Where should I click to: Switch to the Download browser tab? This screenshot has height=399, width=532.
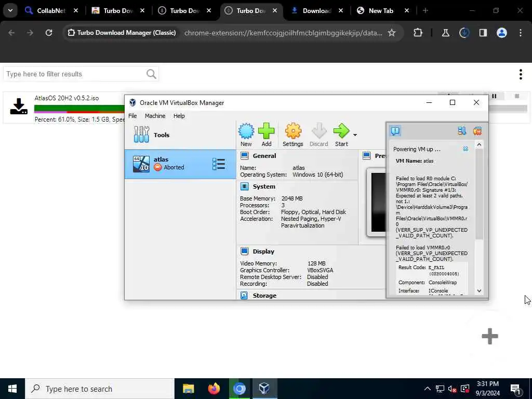pos(316,11)
